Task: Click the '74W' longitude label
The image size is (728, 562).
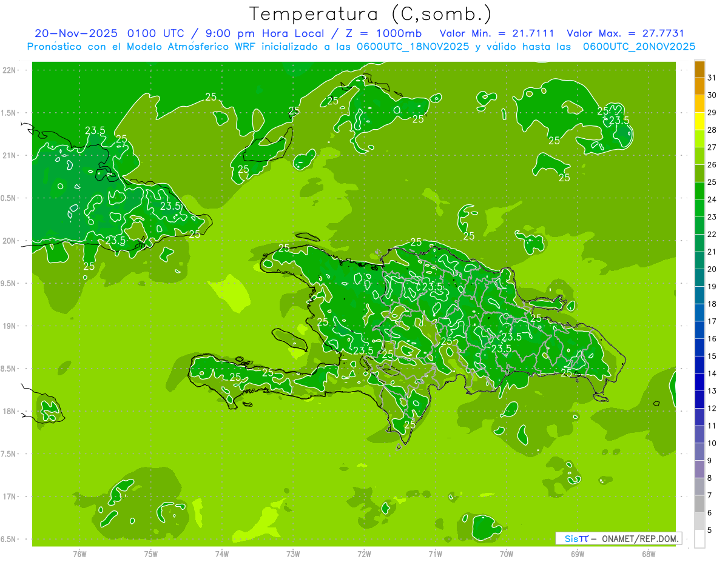Action: (221, 554)
